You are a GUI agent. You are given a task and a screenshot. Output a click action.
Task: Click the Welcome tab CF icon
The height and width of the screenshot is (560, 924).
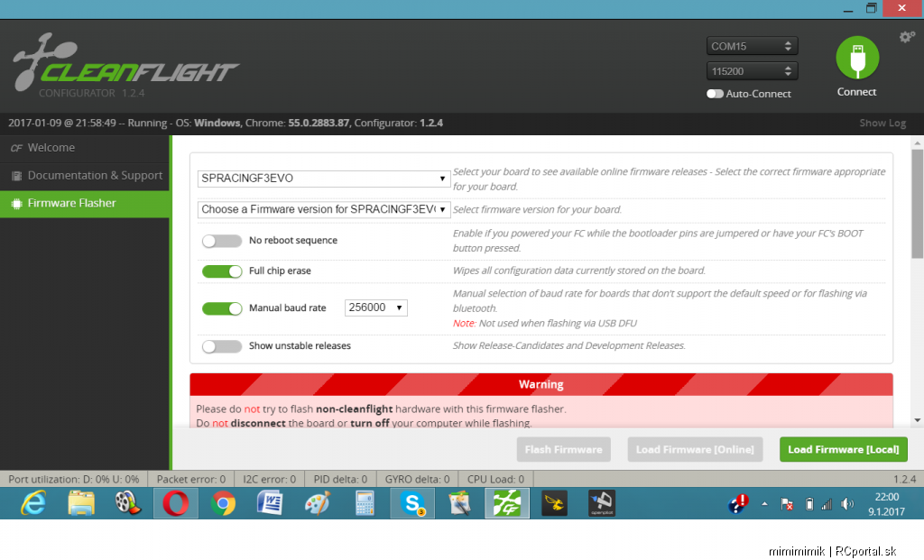click(x=16, y=148)
